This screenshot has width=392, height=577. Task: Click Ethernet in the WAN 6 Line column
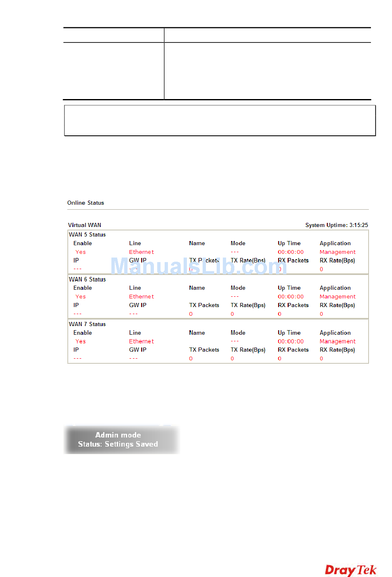coord(142,296)
